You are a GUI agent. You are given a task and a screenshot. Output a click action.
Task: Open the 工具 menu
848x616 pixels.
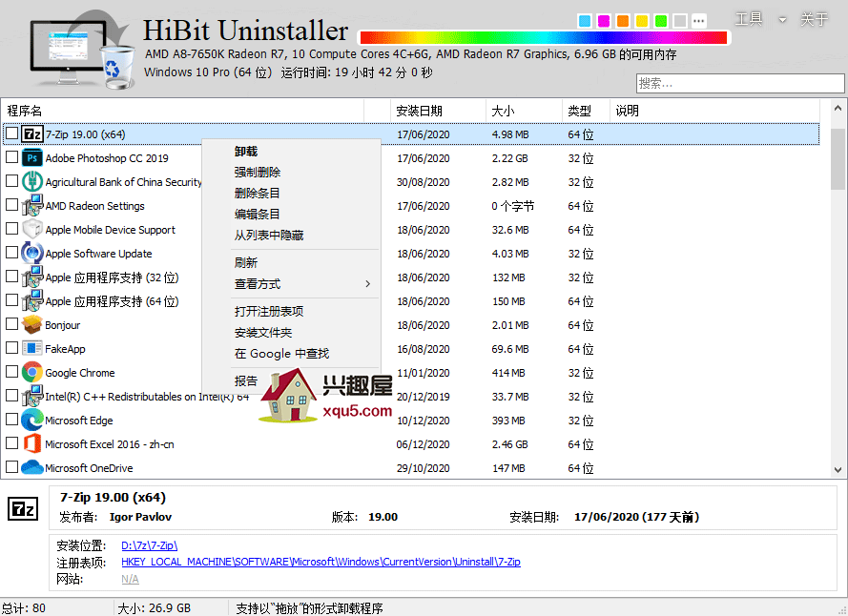click(749, 19)
